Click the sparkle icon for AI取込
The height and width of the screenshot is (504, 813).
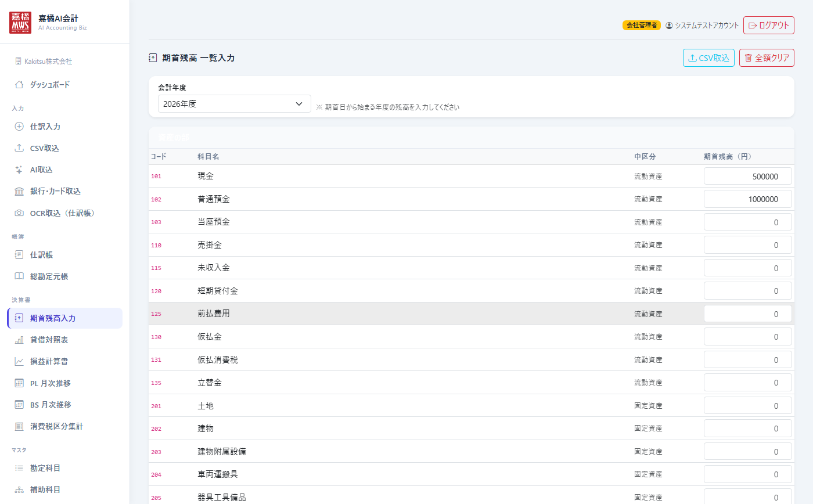pos(19,170)
